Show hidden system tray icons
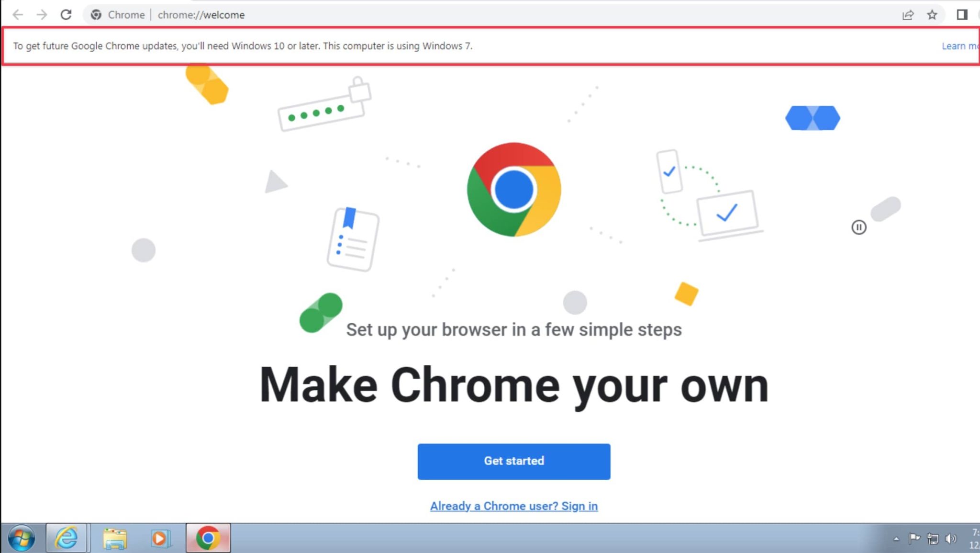Screen dimensions: 980x553 pos(896,539)
